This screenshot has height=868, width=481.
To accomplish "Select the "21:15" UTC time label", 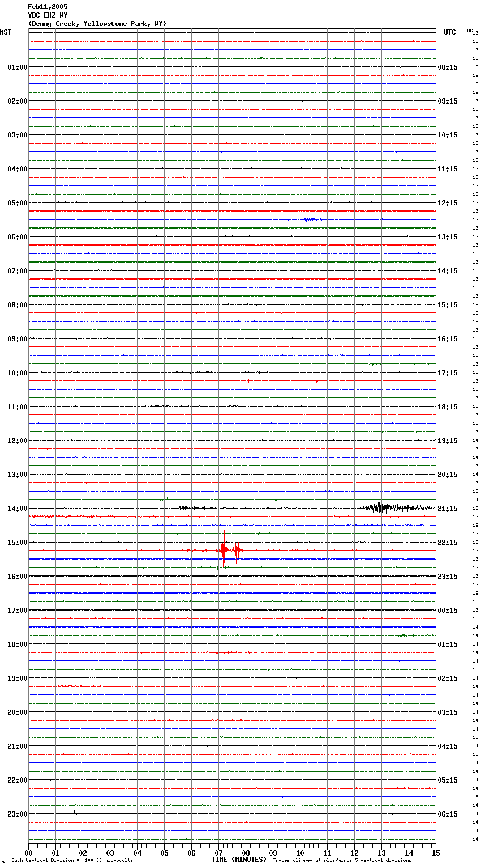I will coord(448,509).
